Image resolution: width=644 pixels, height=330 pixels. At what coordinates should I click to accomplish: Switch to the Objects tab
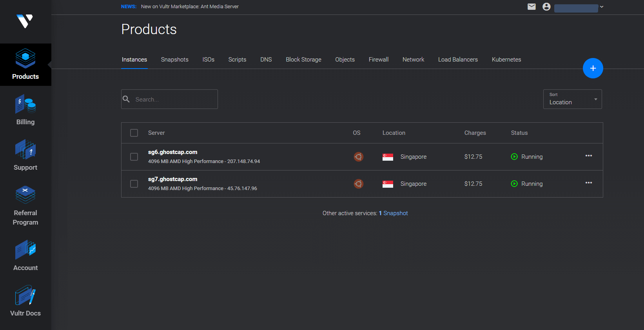click(x=345, y=60)
